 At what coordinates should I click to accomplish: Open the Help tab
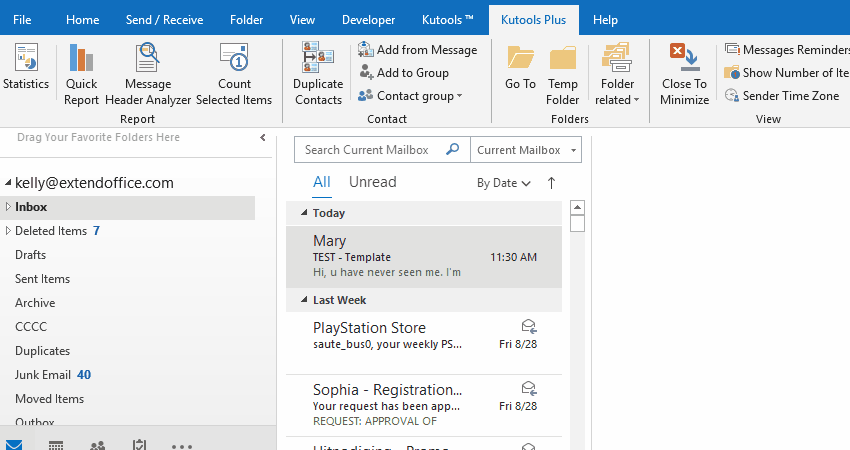pos(605,20)
